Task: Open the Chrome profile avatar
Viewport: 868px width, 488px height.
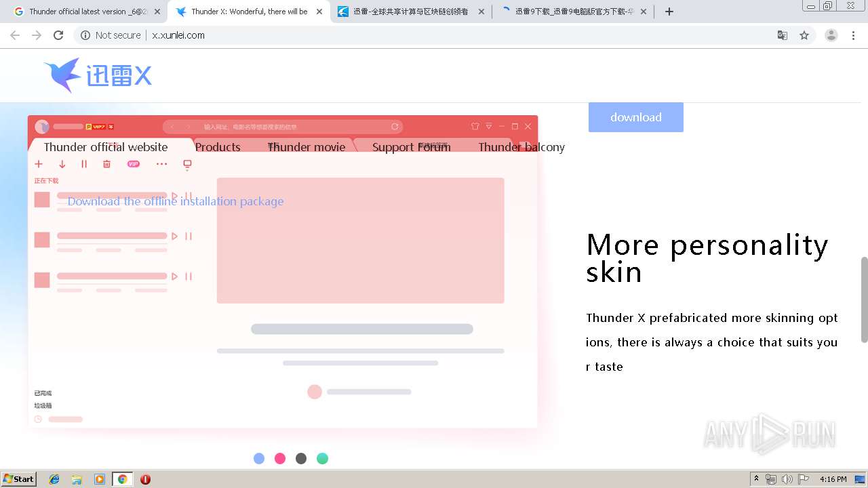Action: point(831,35)
